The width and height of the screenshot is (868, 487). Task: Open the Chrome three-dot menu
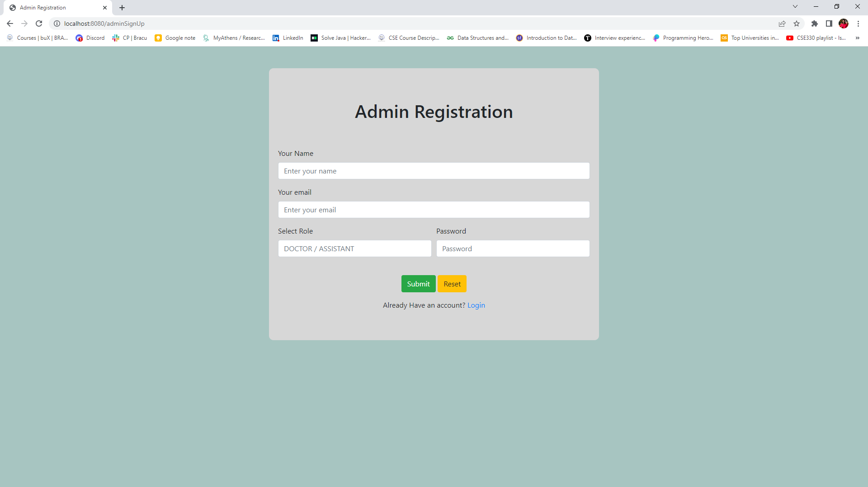859,23
